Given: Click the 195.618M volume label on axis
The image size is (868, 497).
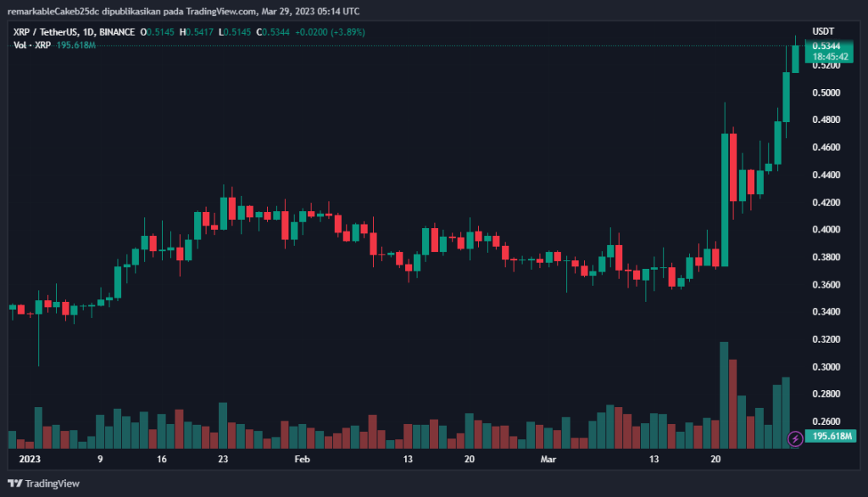Looking at the screenshot, I should click(x=830, y=436).
